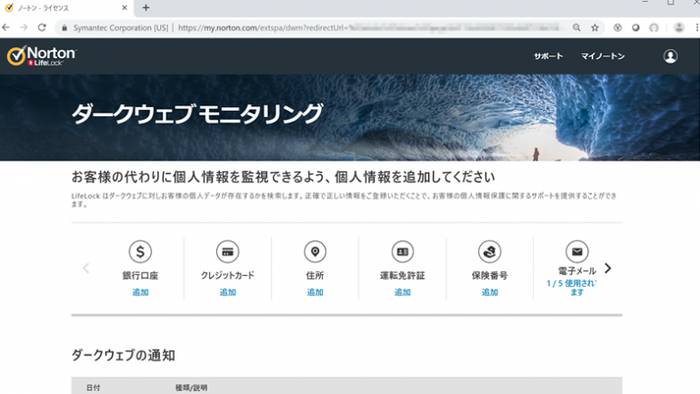Go back with the left carousel chevron
This screenshot has width=700, height=394.
pyautogui.click(x=86, y=268)
